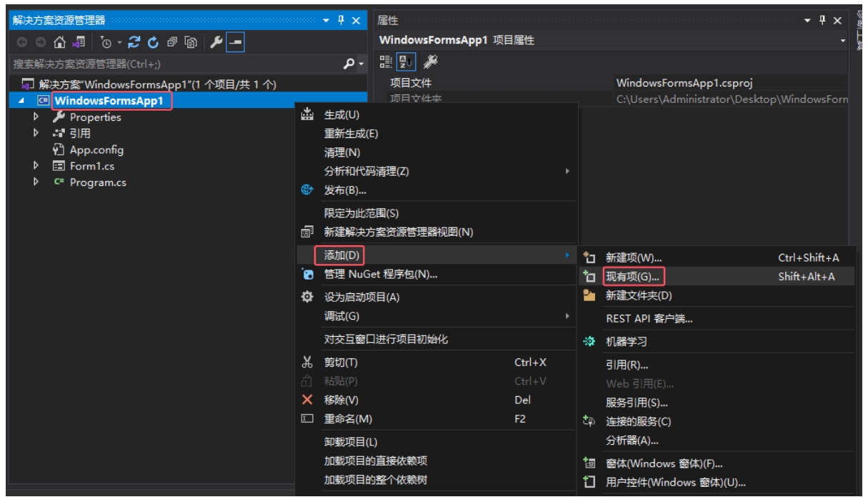Close the 属性 properties panel
Image resolution: width=868 pixels, height=502 pixels.
pyautogui.click(x=838, y=20)
